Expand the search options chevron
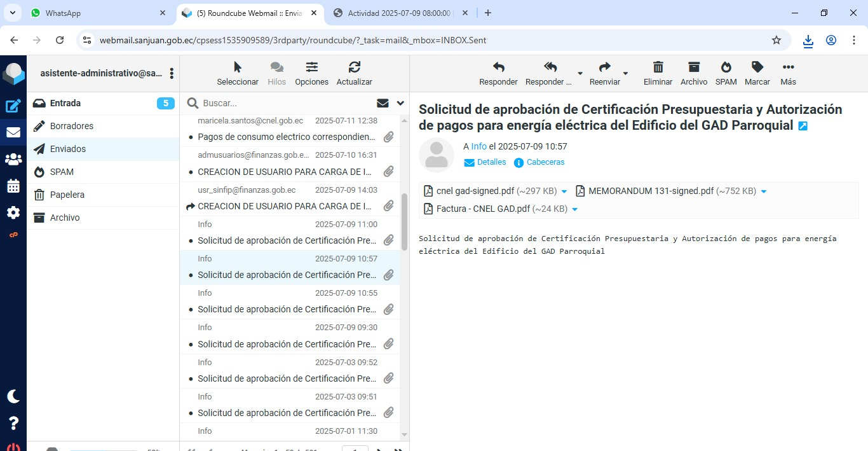This screenshot has width=868, height=451. coord(400,103)
